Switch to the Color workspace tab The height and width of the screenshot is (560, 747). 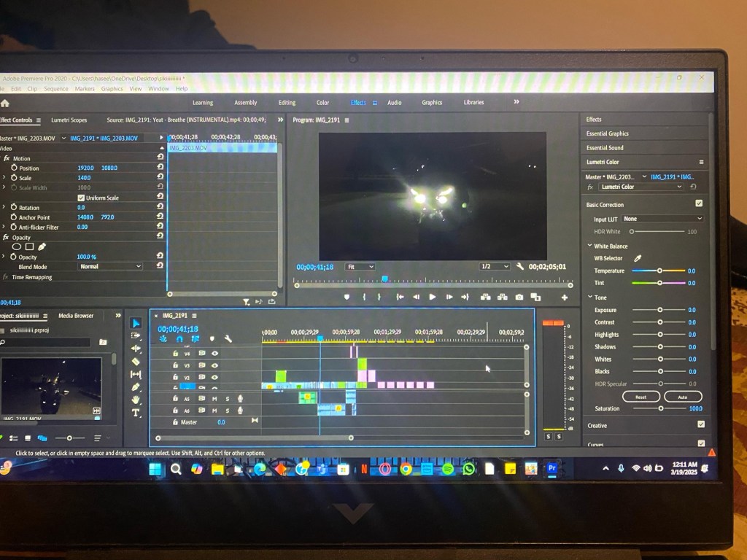322,103
